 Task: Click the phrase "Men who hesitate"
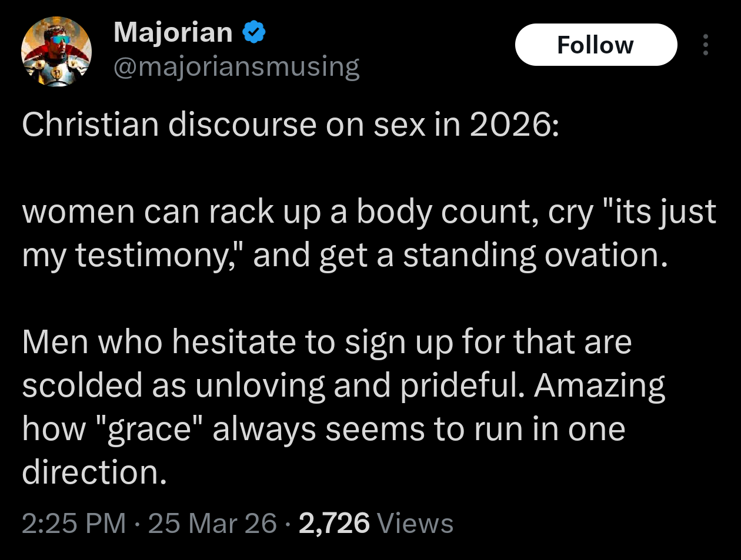[x=159, y=342]
